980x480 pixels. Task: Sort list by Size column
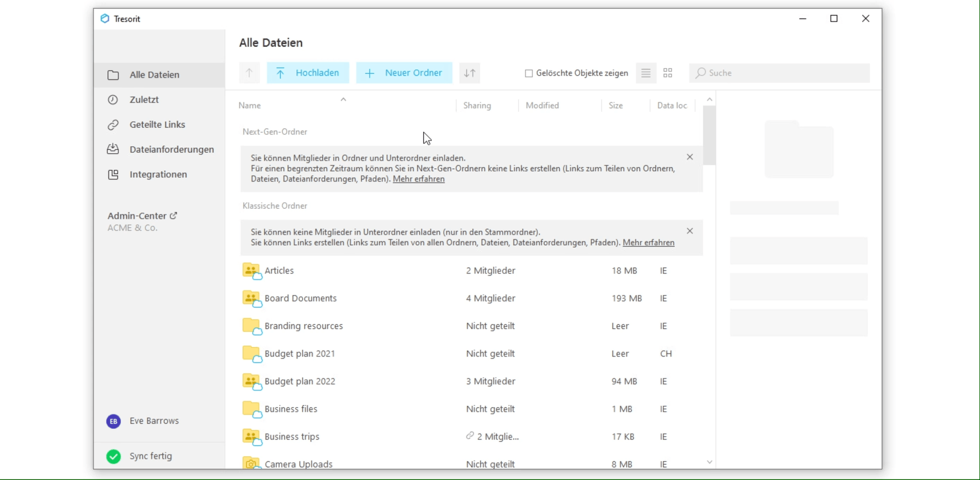pyautogui.click(x=615, y=106)
